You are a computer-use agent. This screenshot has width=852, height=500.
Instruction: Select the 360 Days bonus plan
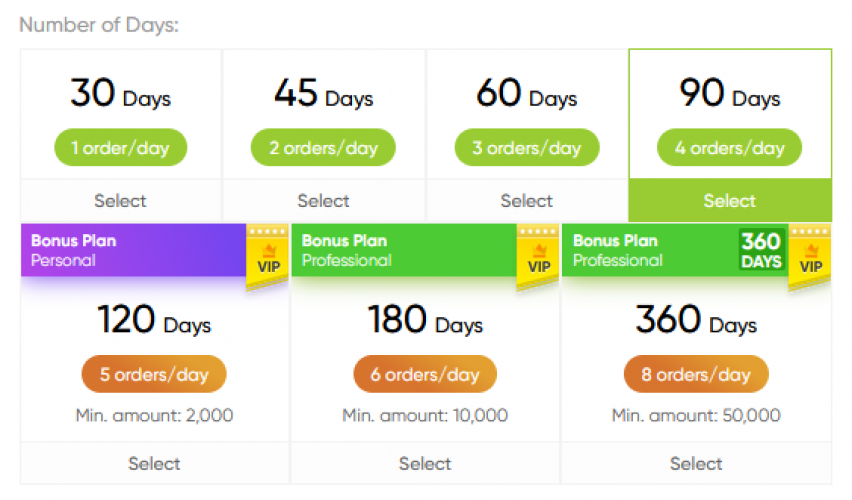(696, 463)
